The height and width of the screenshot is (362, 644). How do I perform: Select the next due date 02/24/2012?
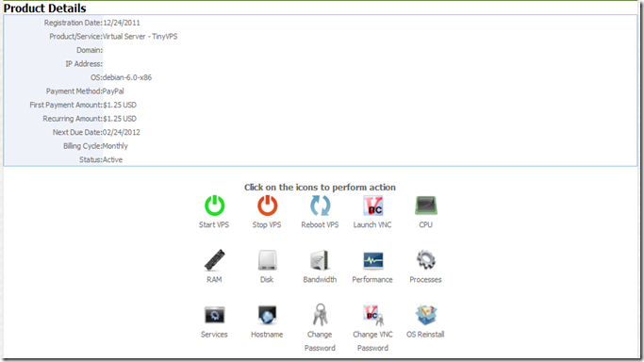[x=122, y=132]
